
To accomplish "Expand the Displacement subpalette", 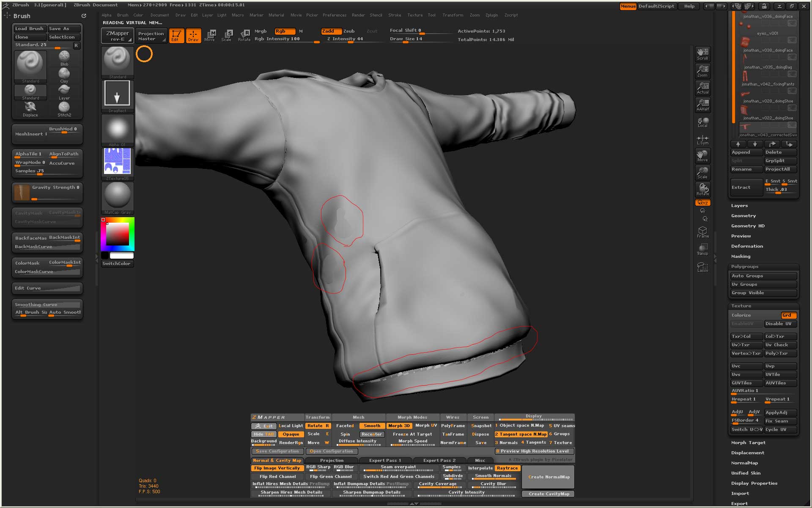I will click(x=747, y=453).
